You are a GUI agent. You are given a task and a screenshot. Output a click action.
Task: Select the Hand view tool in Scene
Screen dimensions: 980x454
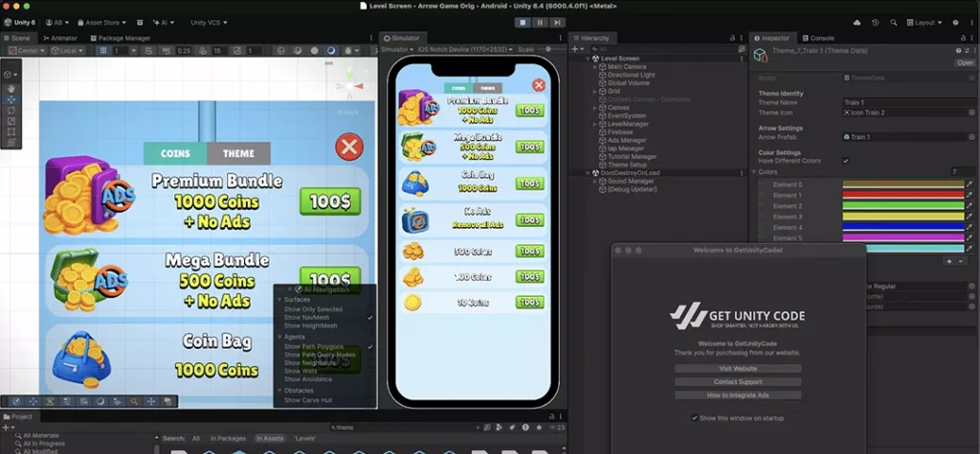point(11,88)
